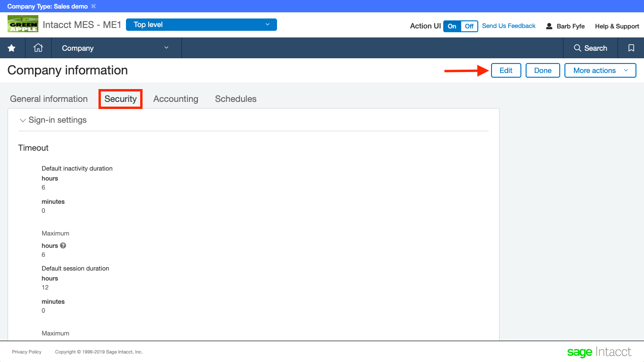Open the bookmark icon in navigation bar

tap(631, 48)
